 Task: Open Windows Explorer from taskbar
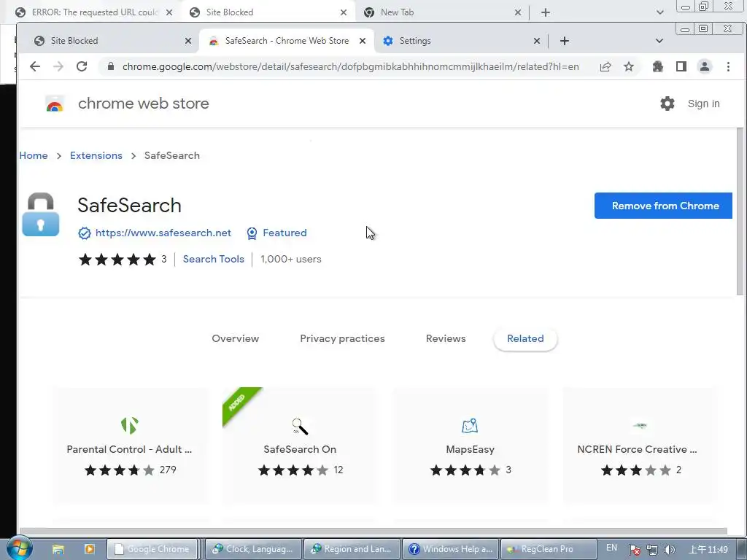[x=58, y=550]
